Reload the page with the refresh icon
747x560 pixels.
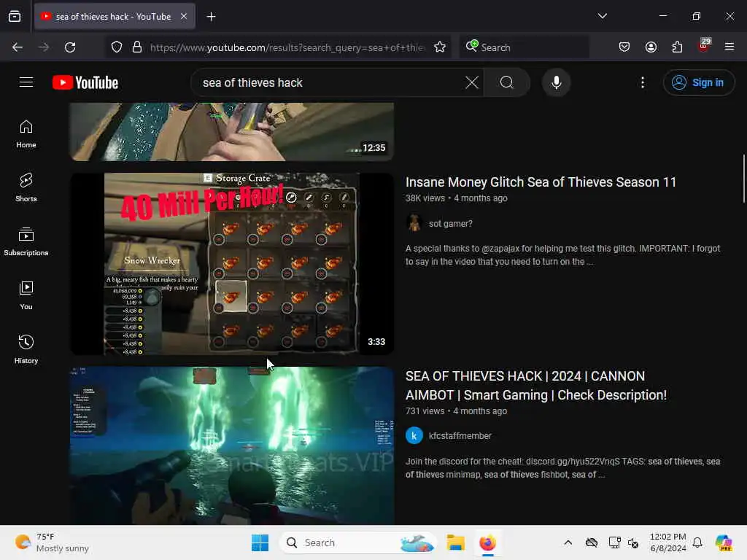(x=70, y=47)
